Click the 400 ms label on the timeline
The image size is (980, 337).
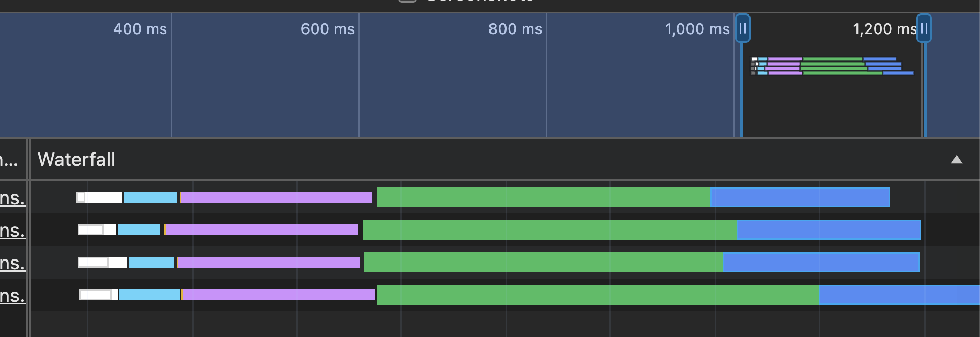139,29
